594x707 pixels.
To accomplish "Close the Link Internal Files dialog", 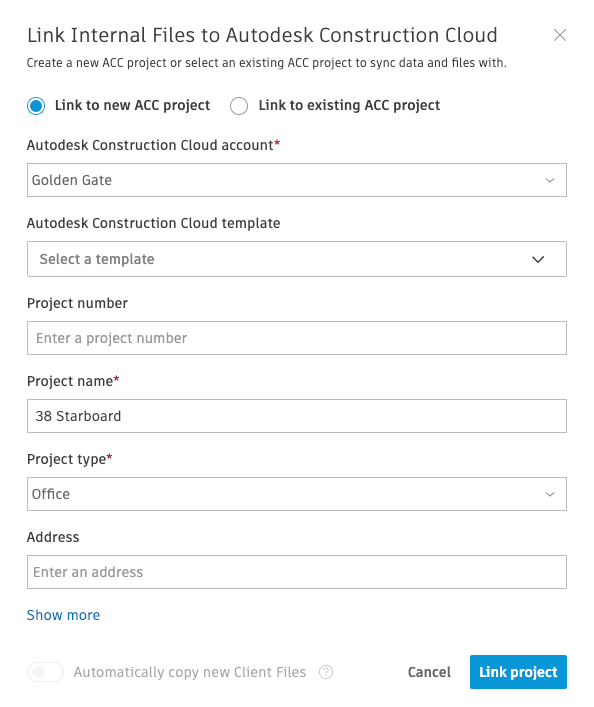I will [560, 35].
